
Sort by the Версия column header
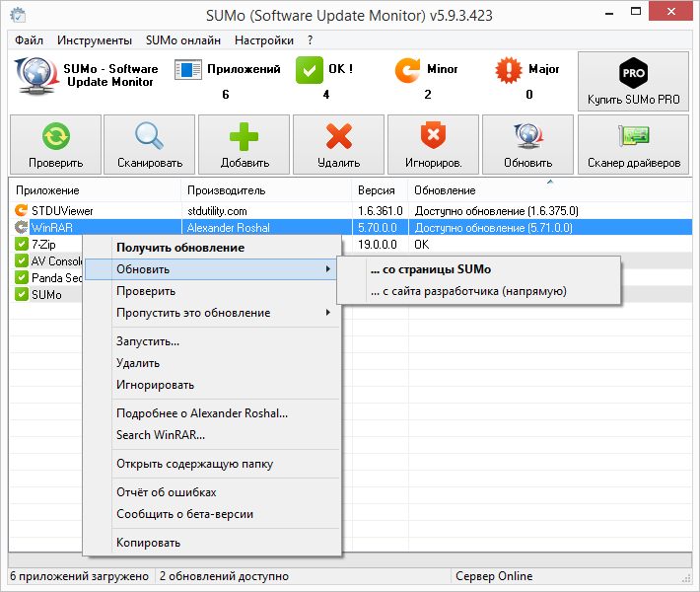coord(380,190)
